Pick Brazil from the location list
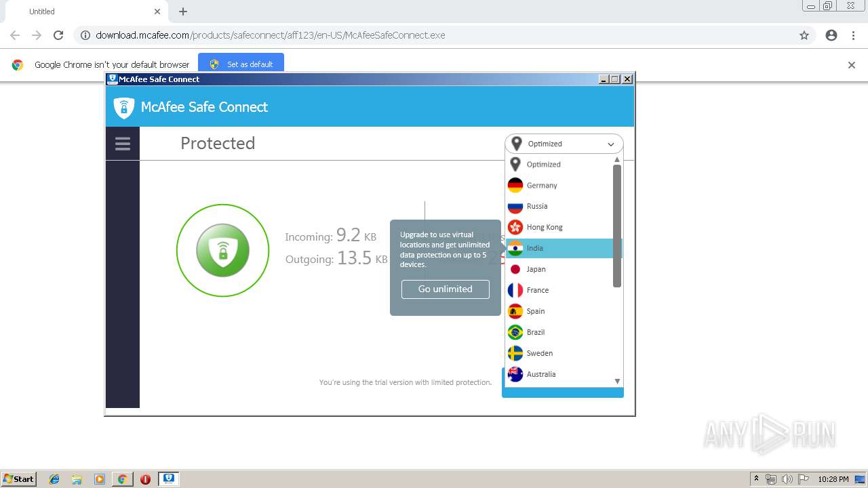 (559, 332)
